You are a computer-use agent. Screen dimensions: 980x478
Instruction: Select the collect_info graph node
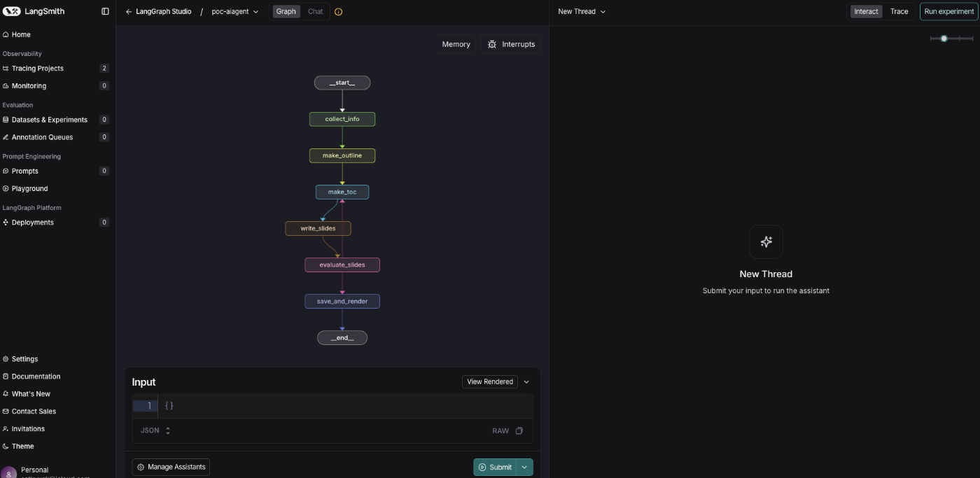(x=342, y=119)
